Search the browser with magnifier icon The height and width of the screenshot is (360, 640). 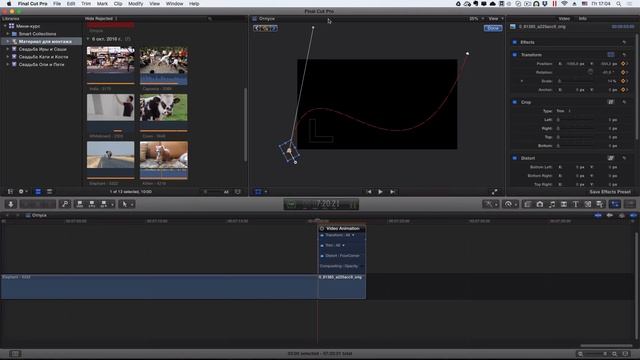tap(210, 19)
